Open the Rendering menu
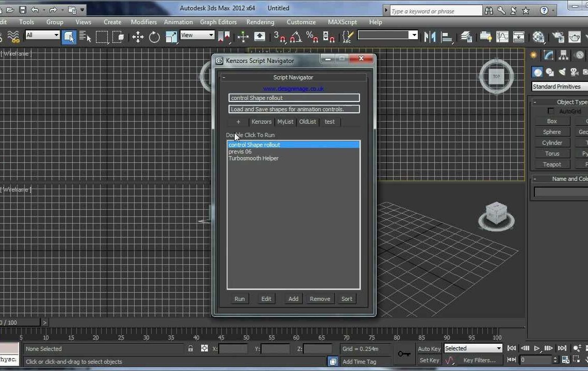The width and height of the screenshot is (588, 371). [260, 22]
